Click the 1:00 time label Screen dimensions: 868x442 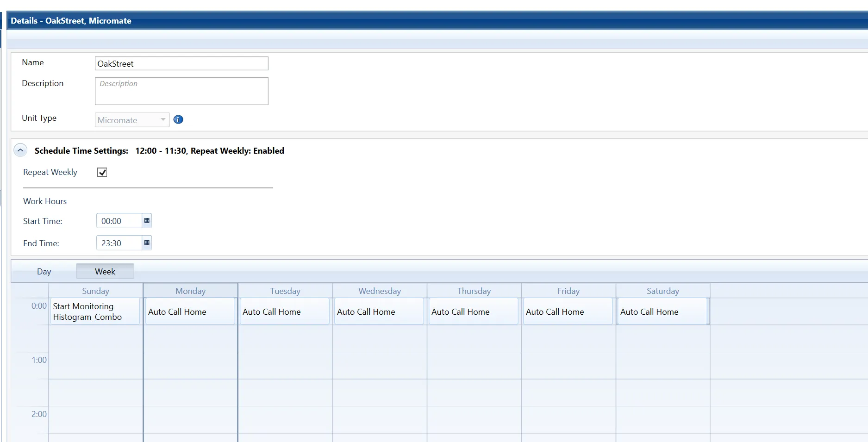(39, 360)
